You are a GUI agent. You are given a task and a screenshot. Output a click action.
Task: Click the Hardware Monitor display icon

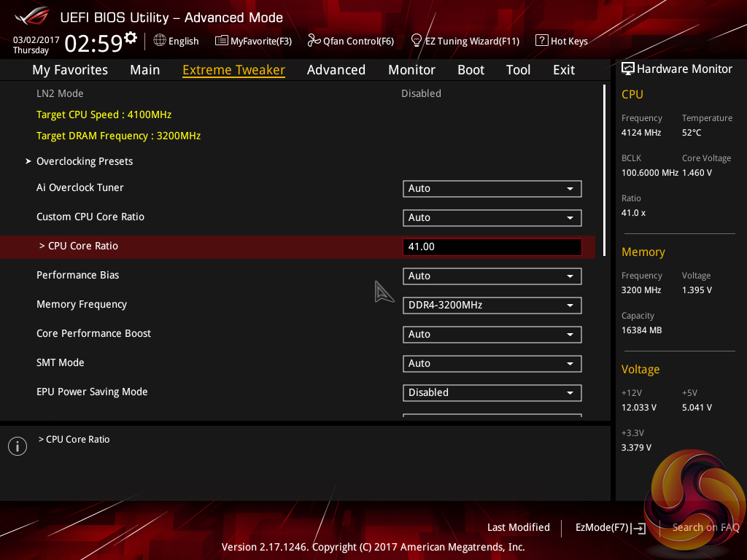pyautogui.click(x=628, y=69)
